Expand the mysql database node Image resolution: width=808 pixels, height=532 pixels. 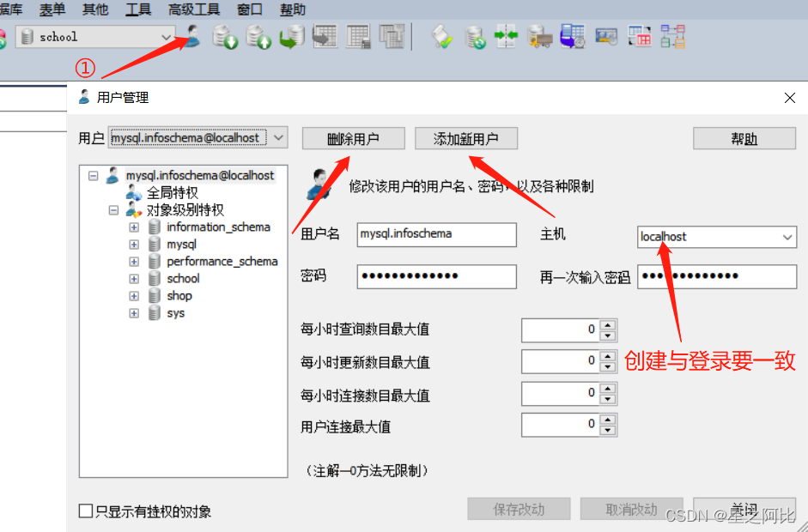click(134, 245)
